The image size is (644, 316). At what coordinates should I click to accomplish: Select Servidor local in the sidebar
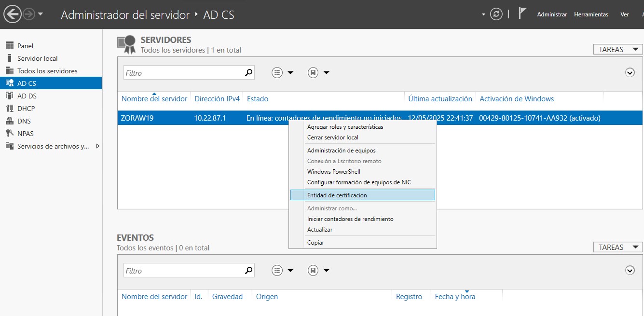pos(51,58)
